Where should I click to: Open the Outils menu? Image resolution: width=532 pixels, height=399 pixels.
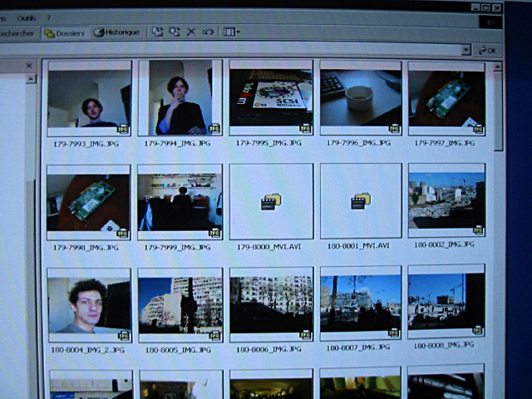click(x=27, y=18)
